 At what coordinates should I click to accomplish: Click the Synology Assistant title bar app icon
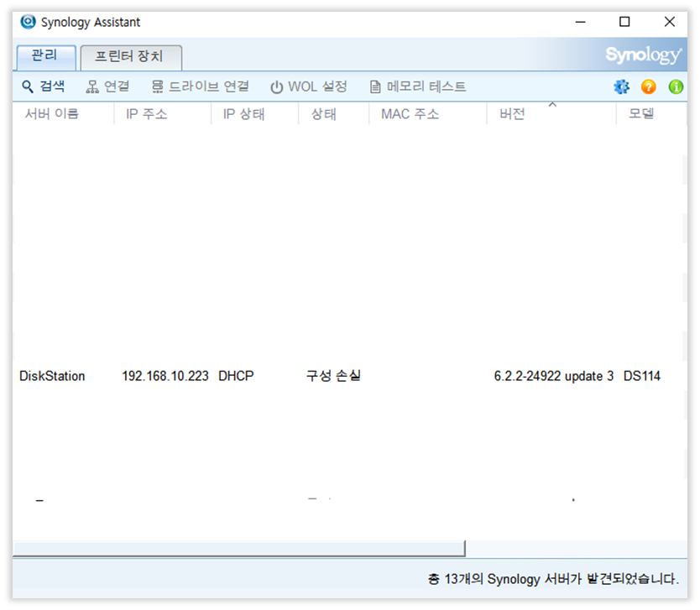pos(29,22)
